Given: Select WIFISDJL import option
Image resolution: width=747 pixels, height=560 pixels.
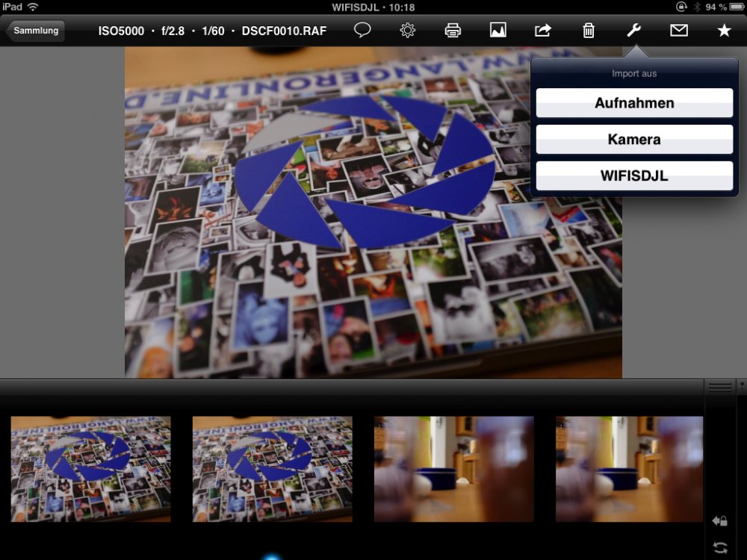Looking at the screenshot, I should [634, 176].
